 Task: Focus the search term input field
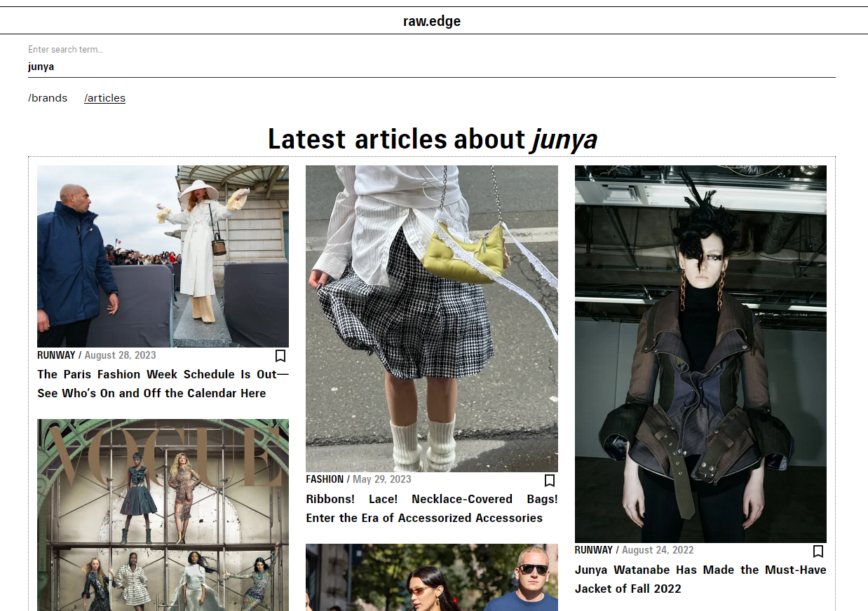tap(432, 67)
